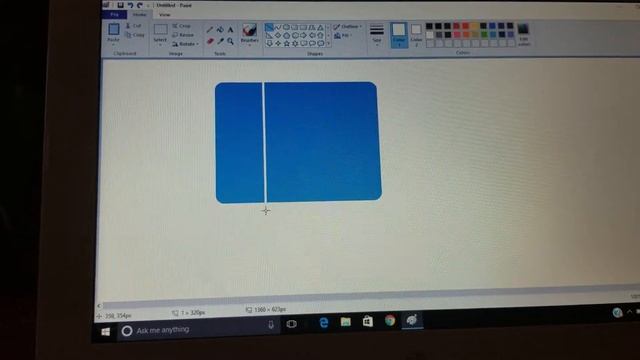Select the Color picker eyedropper tool

220,41
